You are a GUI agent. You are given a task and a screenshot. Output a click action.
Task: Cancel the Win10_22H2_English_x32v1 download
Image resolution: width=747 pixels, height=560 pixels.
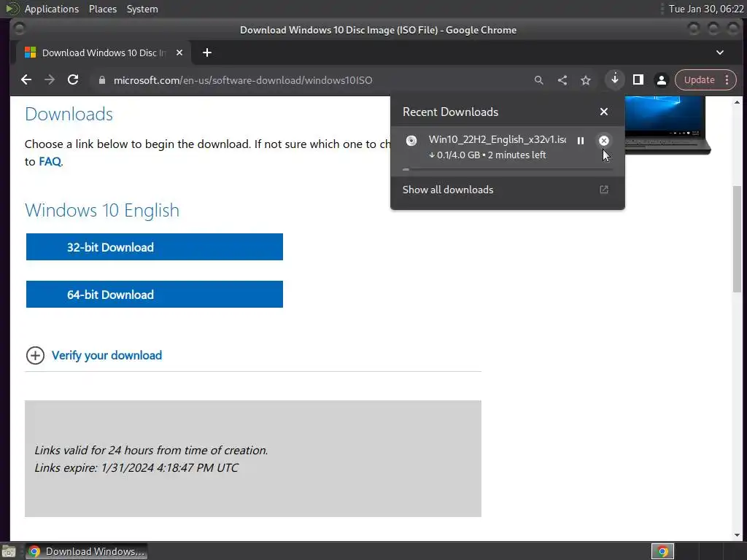click(x=603, y=141)
